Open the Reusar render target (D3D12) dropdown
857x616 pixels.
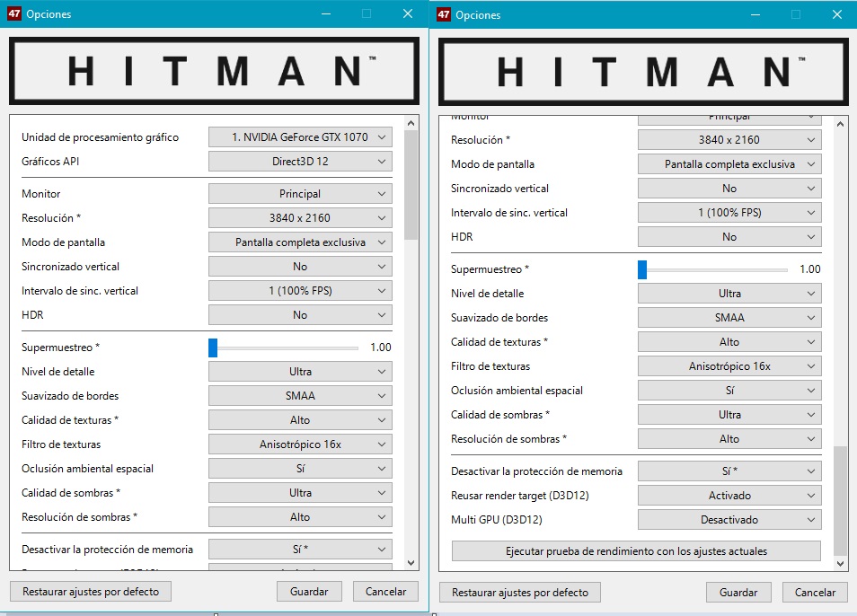tap(729, 496)
